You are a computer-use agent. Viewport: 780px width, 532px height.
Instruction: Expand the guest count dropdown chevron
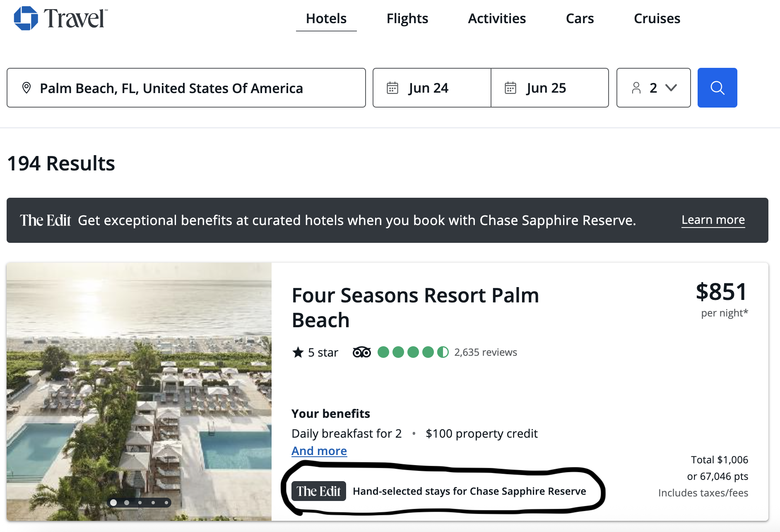point(671,88)
